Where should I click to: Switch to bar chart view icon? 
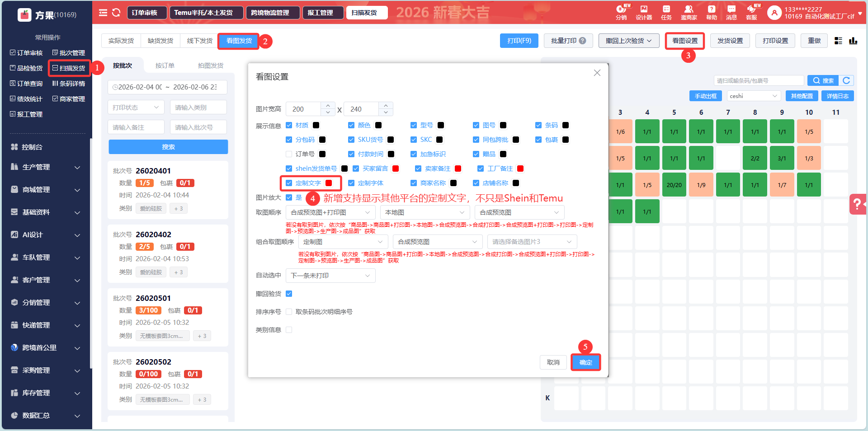point(853,41)
